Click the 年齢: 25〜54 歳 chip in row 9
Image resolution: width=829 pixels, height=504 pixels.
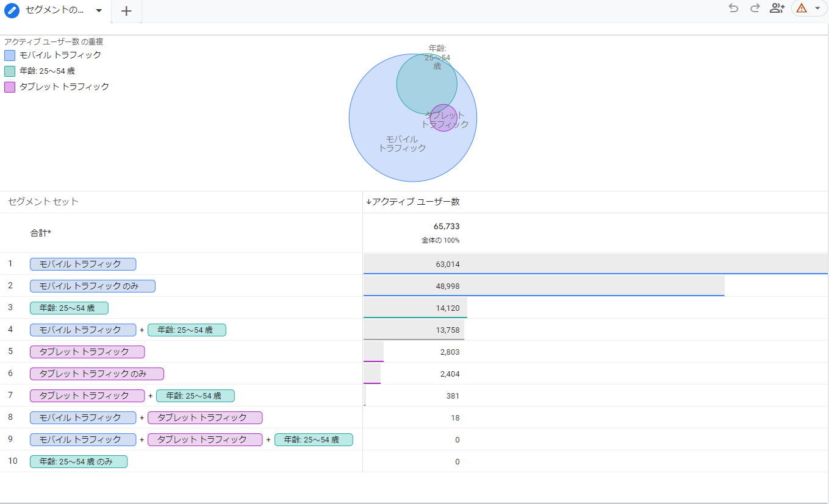[314, 439]
